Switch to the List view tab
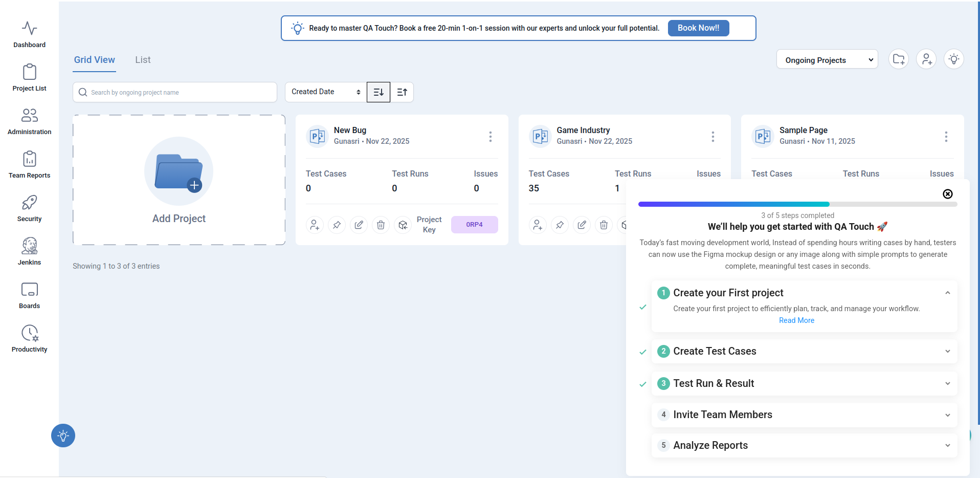The height and width of the screenshot is (478, 980). [x=143, y=60]
